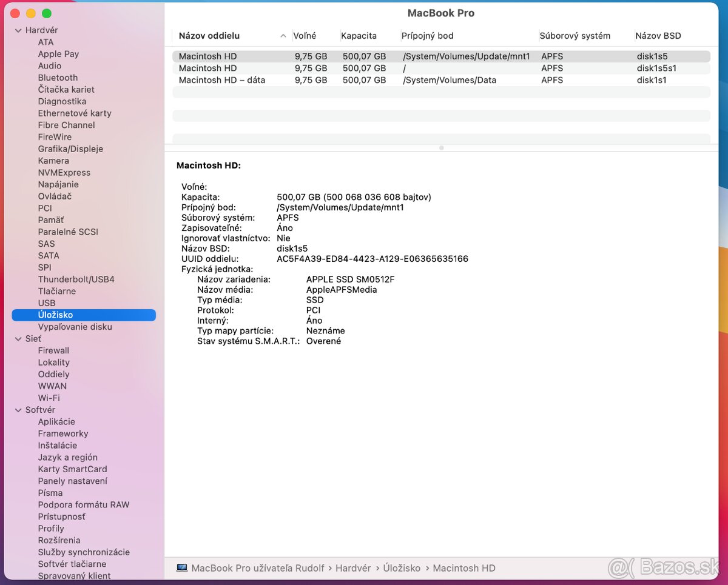Collapse the Sieť section in the sidebar

(x=18, y=338)
